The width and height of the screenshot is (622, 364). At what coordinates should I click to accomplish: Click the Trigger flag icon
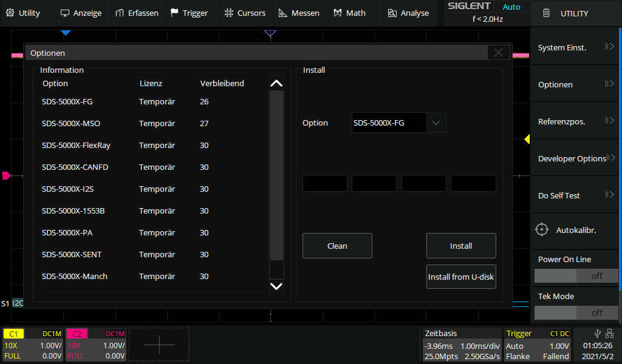pos(174,13)
